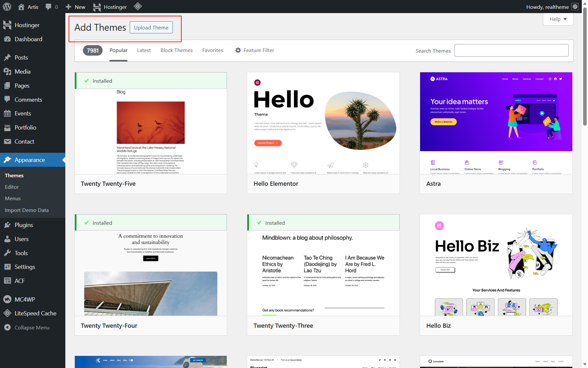This screenshot has width=588, height=368.
Task: Click the Upload Theme button
Action: [151, 27]
